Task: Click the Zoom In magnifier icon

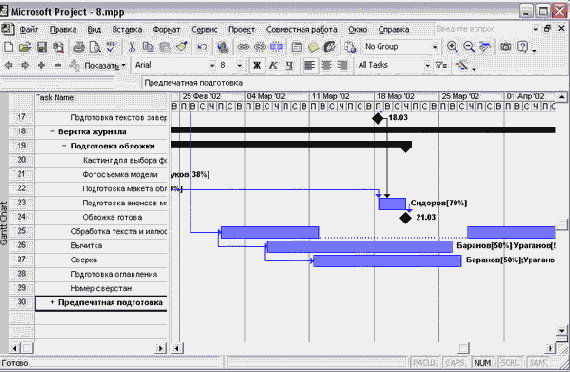Action: point(452,47)
